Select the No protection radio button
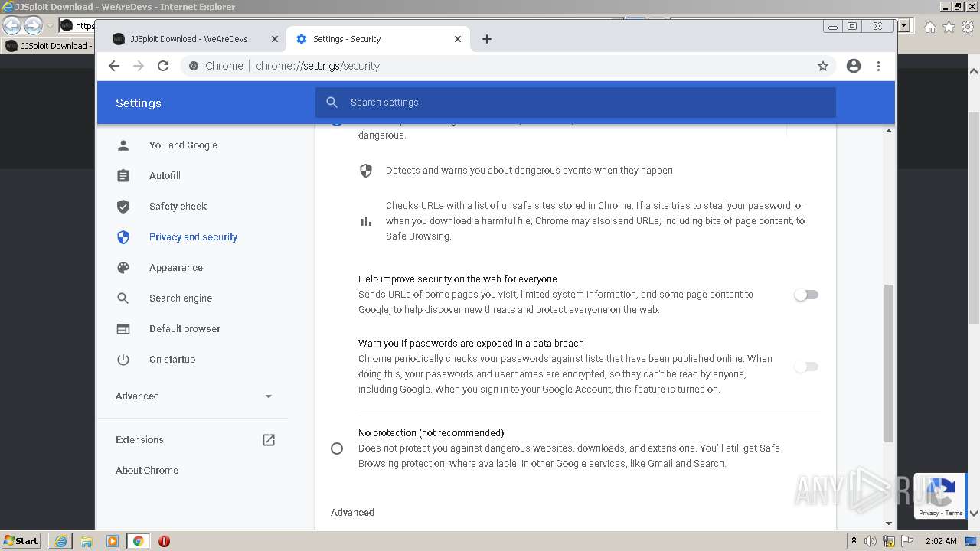 pyautogui.click(x=337, y=448)
